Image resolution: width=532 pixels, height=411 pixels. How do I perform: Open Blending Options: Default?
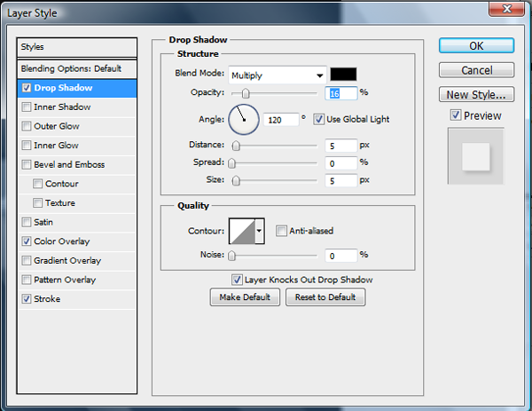(x=77, y=69)
